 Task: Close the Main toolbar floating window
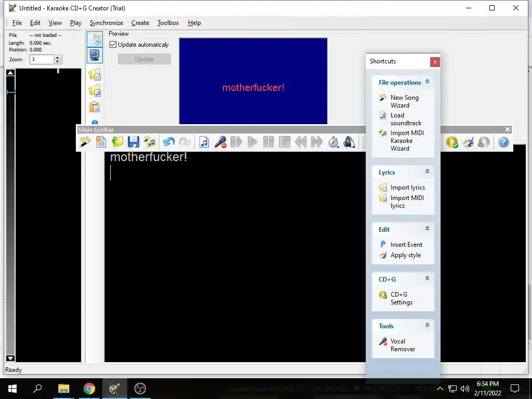tap(507, 129)
